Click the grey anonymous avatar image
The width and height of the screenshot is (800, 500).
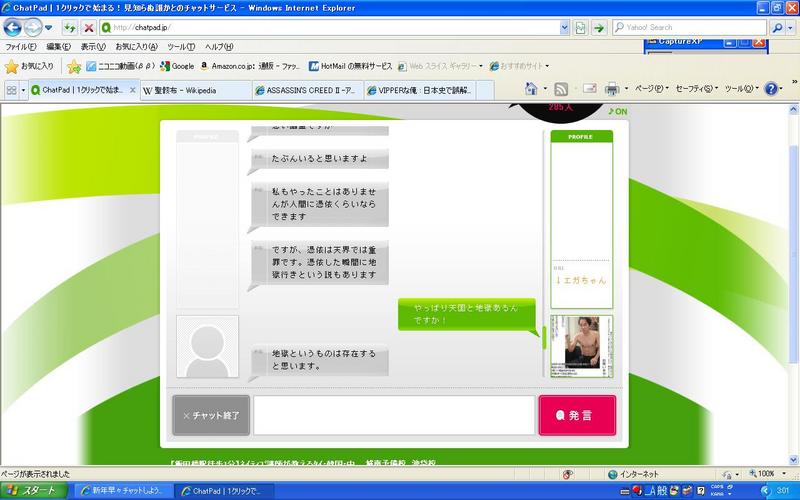pos(207,346)
